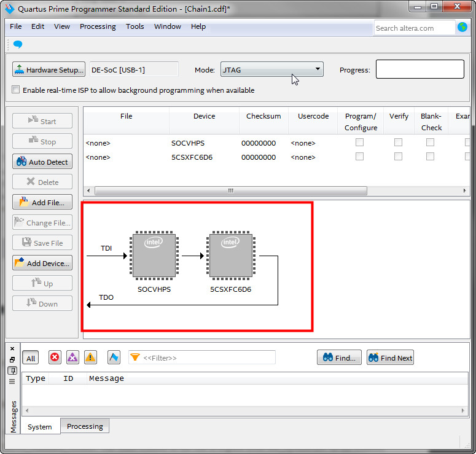Viewport: 476px width, 454px height.
Task: Click the Find button in Messages
Action: pyautogui.click(x=340, y=358)
